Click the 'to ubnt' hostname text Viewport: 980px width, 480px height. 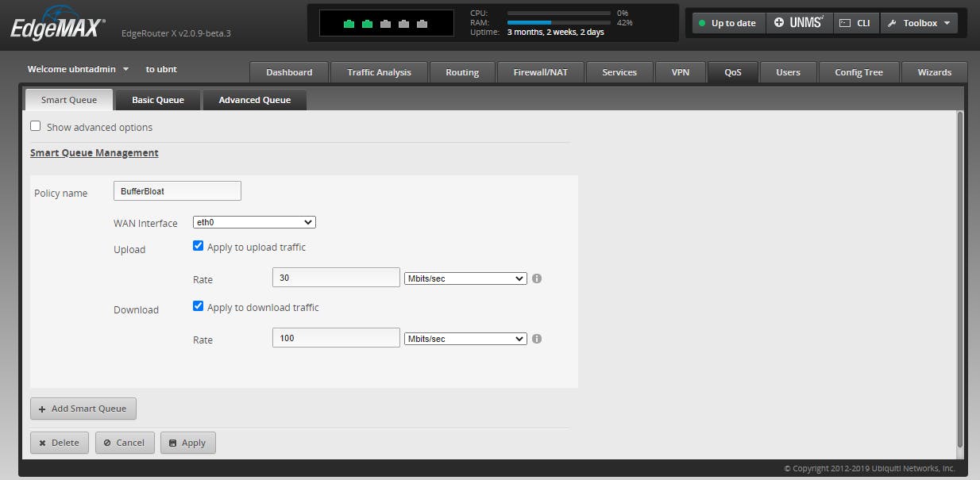tap(161, 69)
